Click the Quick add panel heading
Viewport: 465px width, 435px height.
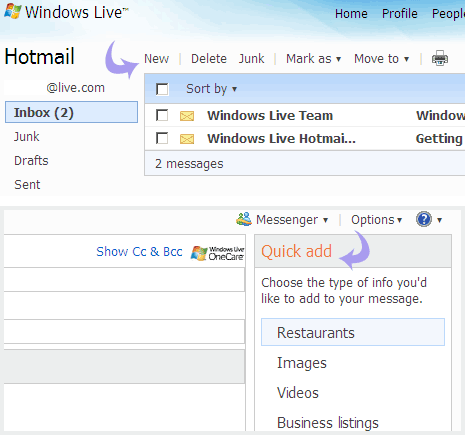pos(296,251)
